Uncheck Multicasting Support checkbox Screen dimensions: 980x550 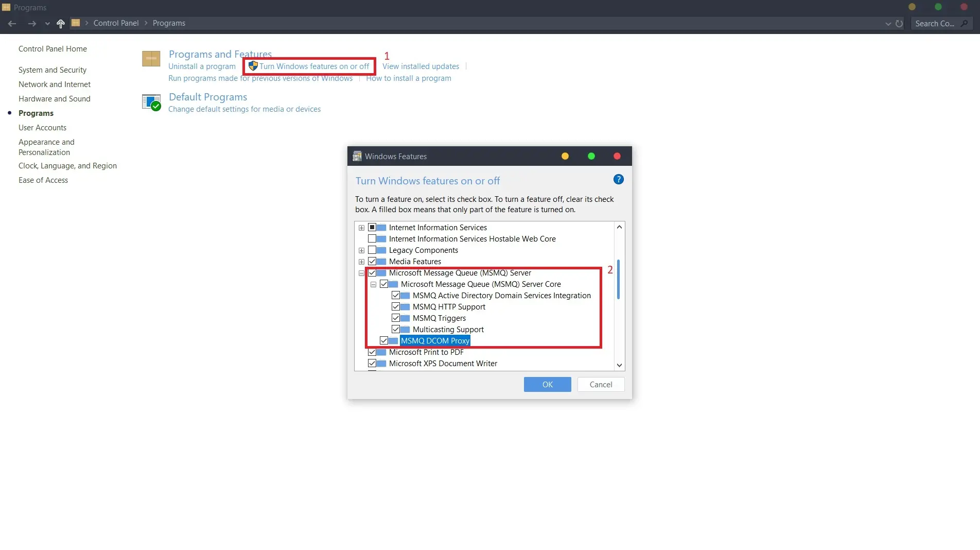tap(396, 329)
